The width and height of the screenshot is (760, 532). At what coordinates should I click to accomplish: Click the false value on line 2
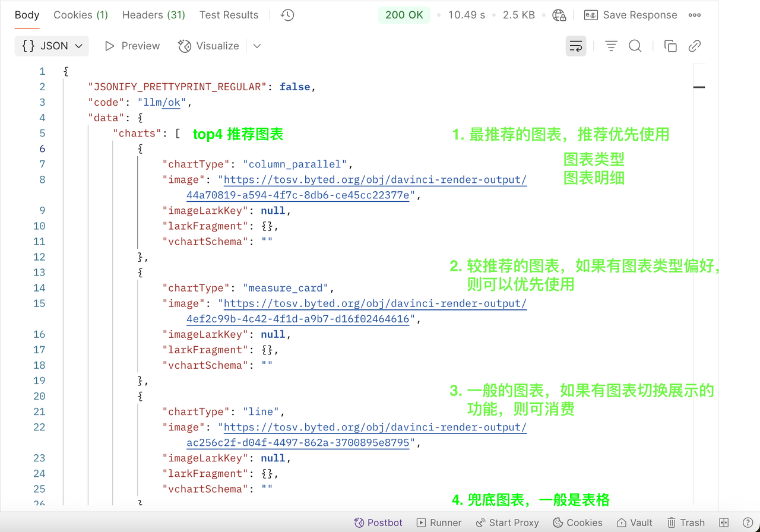pos(295,87)
